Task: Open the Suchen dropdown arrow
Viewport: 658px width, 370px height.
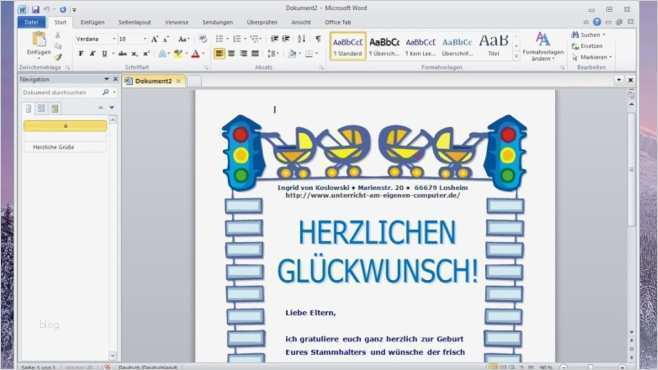Action: [604, 35]
